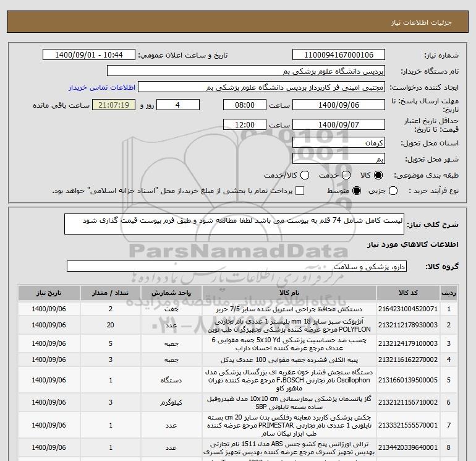
Task: Click product code 2132112178930003
Action: click(408, 325)
